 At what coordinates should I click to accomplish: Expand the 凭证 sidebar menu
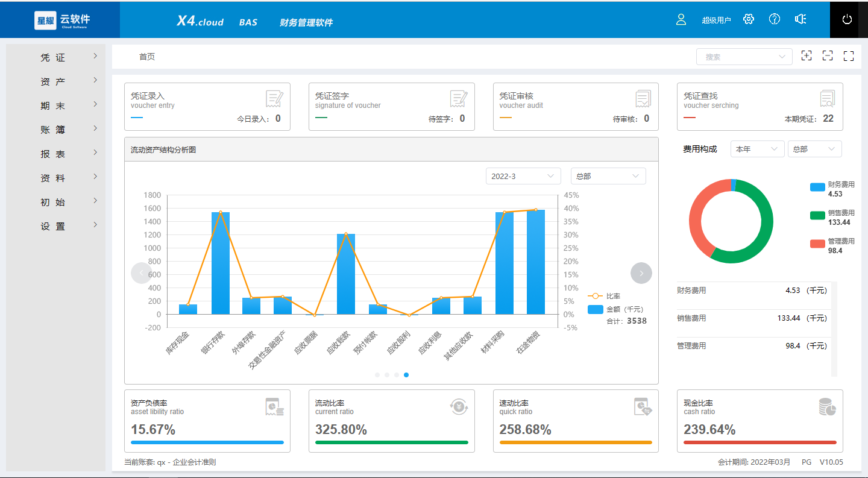(55, 57)
